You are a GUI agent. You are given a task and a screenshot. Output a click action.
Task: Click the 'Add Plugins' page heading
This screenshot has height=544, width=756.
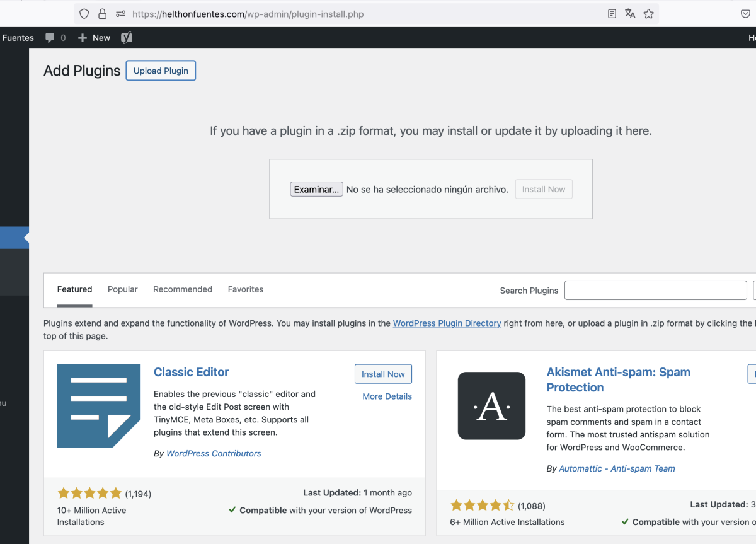point(82,71)
